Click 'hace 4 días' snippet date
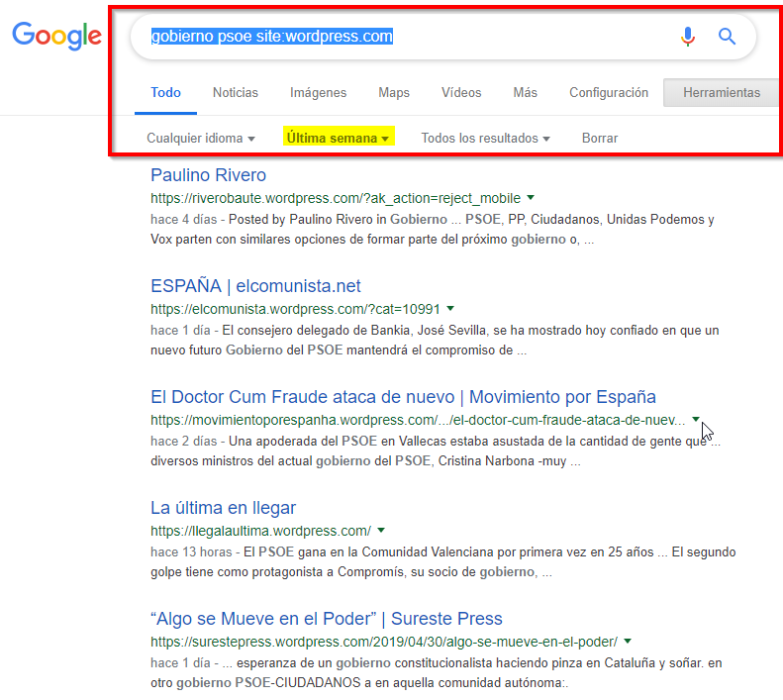The height and width of the screenshot is (700, 783). [184, 220]
